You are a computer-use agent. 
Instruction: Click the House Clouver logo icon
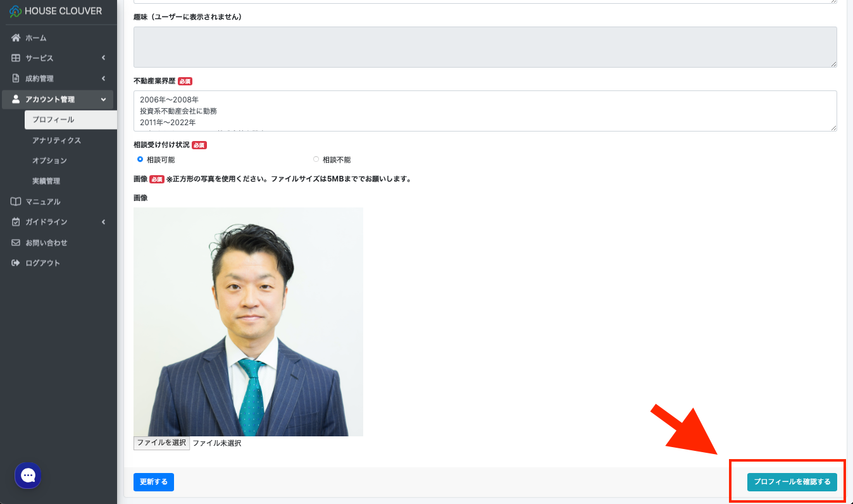(15, 11)
